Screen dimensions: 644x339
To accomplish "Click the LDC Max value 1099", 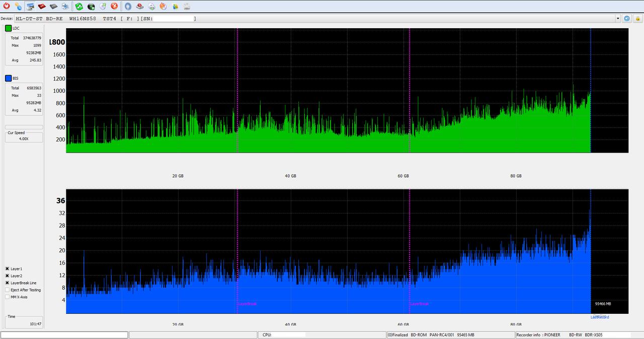I will (x=37, y=45).
